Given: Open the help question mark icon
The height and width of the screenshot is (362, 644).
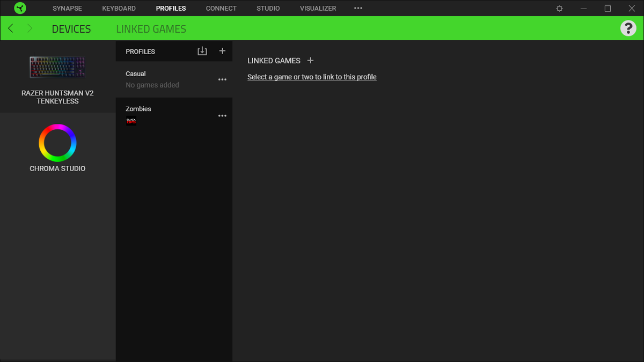Looking at the screenshot, I should [628, 28].
